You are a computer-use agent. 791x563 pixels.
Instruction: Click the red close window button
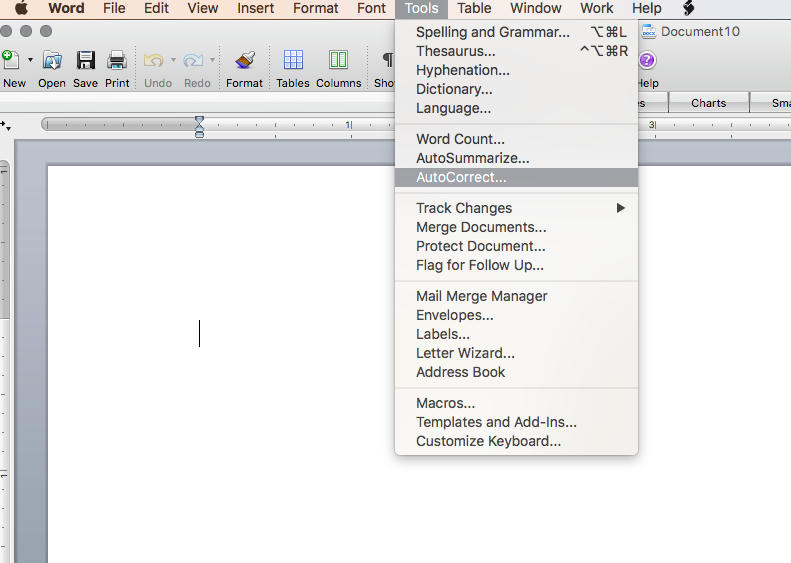pos(6,31)
